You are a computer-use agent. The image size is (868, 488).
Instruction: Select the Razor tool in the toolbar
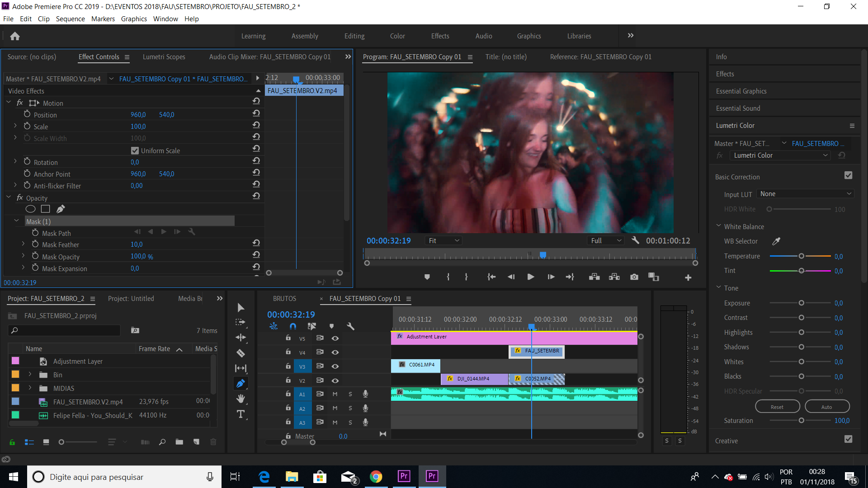click(241, 353)
